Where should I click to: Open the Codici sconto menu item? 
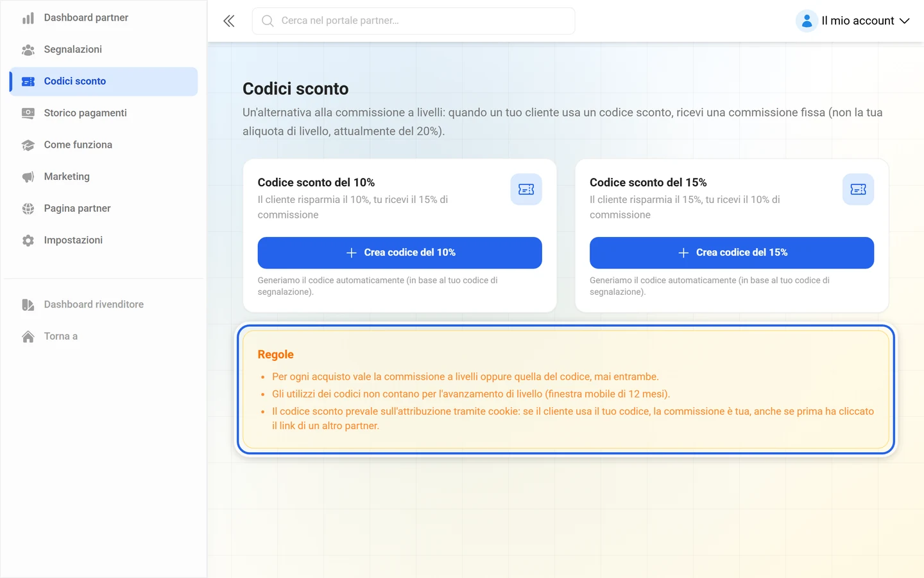[104, 82]
